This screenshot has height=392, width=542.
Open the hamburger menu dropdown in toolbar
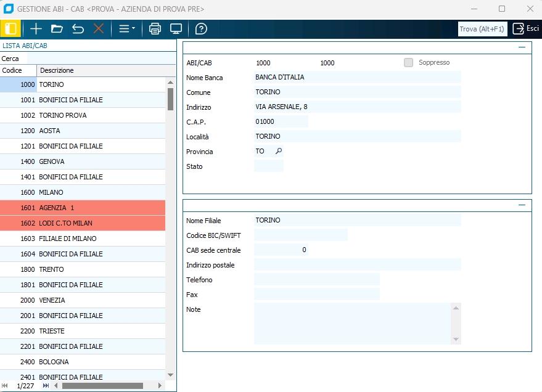coord(127,29)
